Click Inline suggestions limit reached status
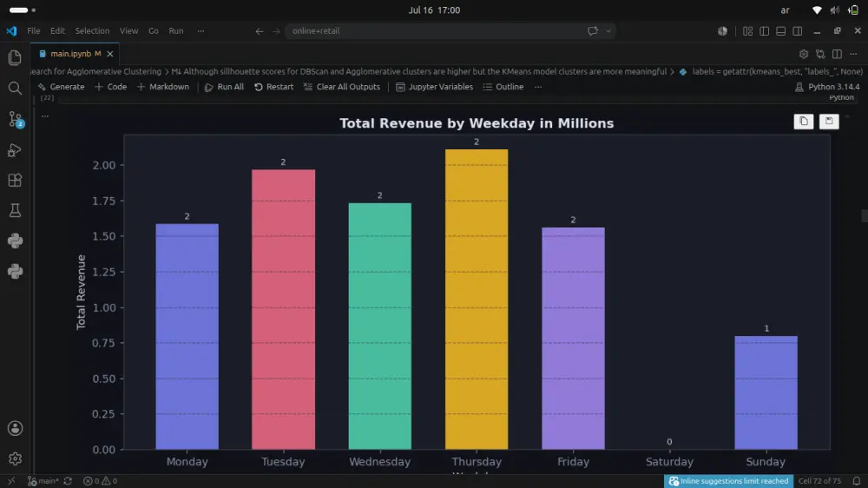868x488 pixels. pyautogui.click(x=728, y=481)
